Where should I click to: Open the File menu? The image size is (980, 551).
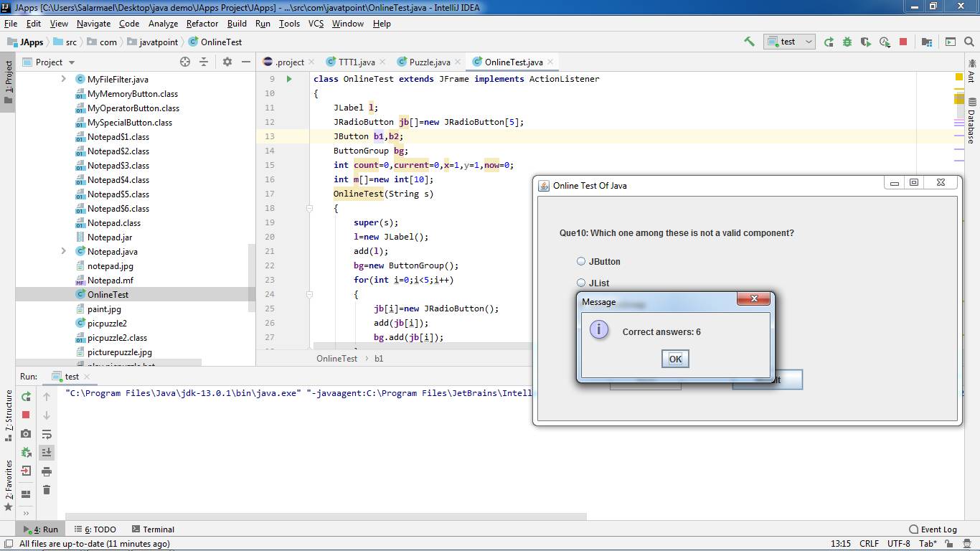(11, 23)
